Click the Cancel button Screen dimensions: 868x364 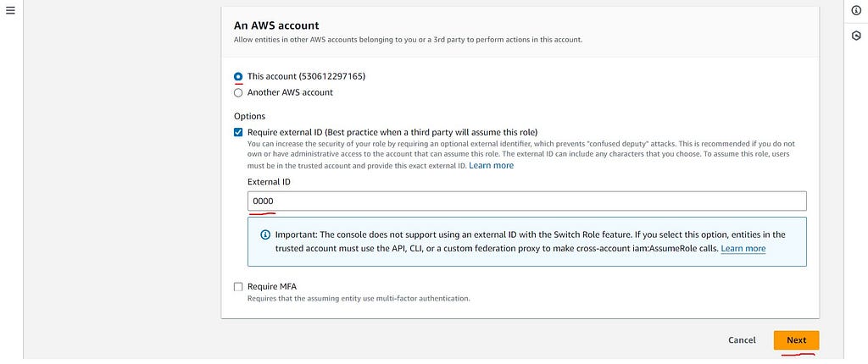tap(742, 340)
